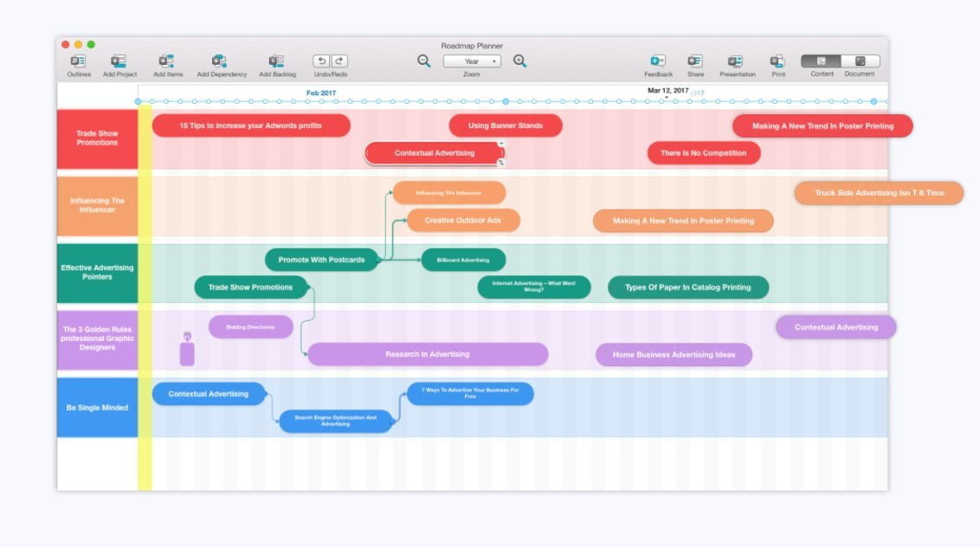Click the Add Backlog icon
980x547 pixels.
[277, 61]
